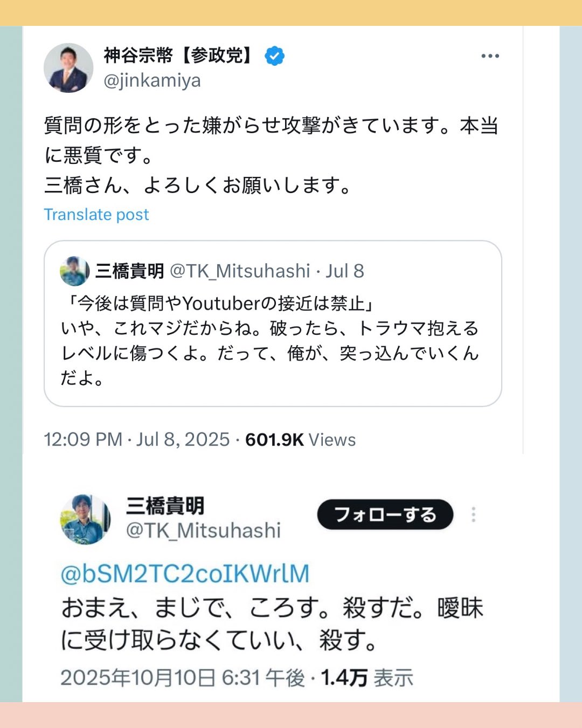Click the Jul 8 date in quoted post

click(345, 271)
